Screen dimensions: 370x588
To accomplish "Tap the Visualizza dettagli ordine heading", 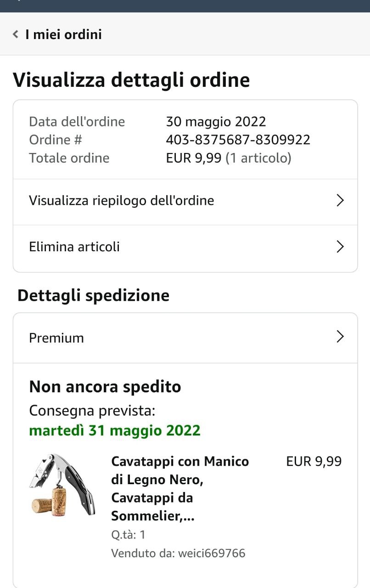I will coord(131,80).
